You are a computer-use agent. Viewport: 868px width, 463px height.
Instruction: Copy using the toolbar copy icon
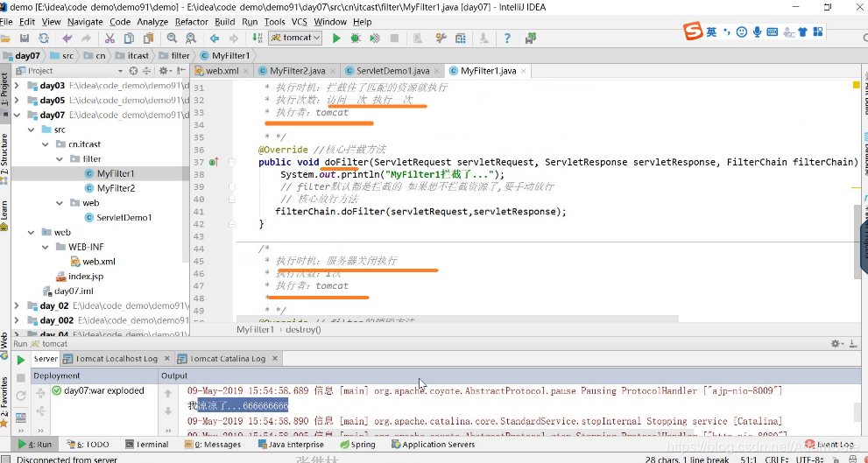[129, 39]
